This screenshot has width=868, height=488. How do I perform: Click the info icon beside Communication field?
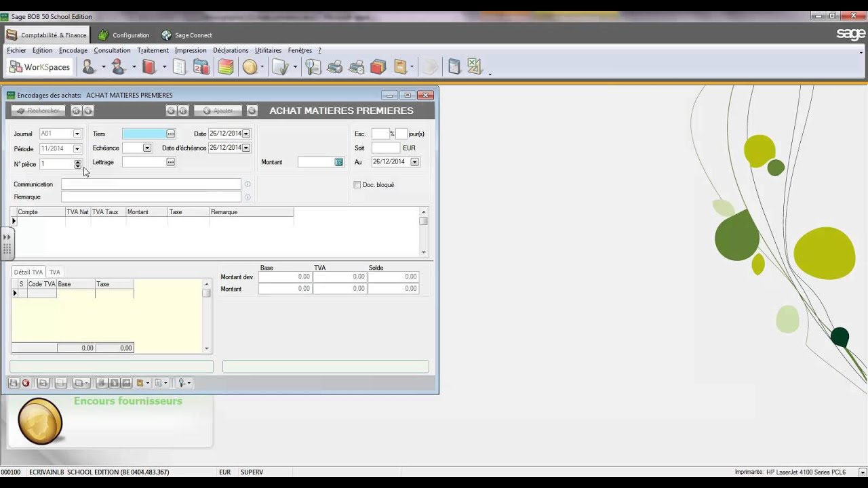pos(248,184)
